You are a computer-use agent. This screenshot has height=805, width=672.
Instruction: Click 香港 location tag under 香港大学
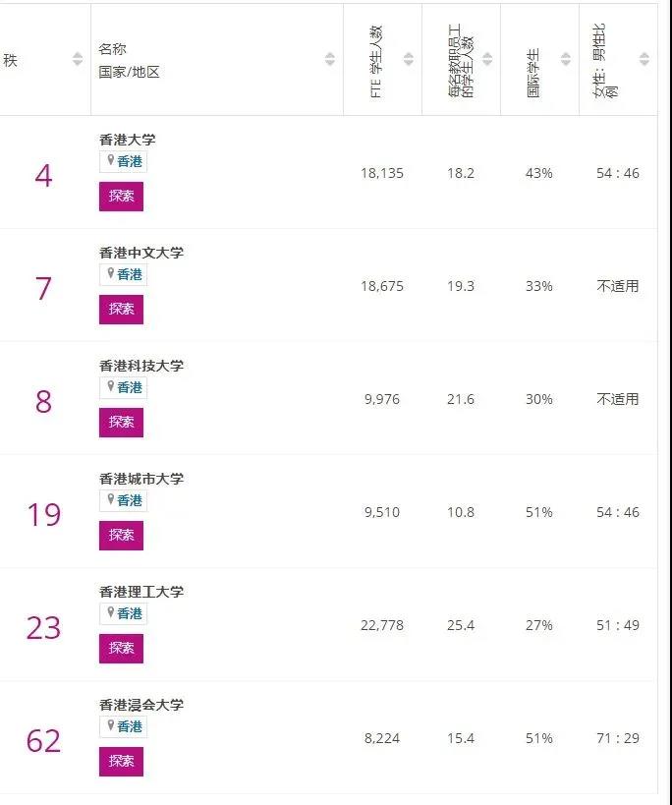[x=123, y=162]
